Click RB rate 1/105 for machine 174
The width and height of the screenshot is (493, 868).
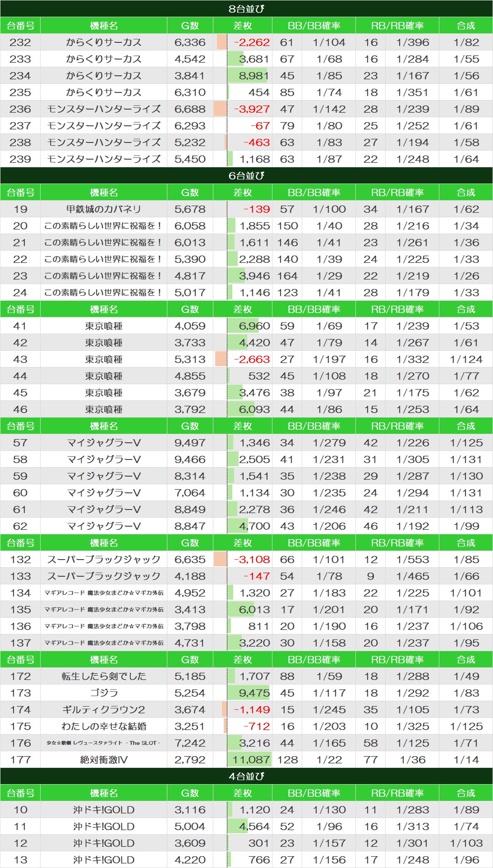click(x=412, y=710)
